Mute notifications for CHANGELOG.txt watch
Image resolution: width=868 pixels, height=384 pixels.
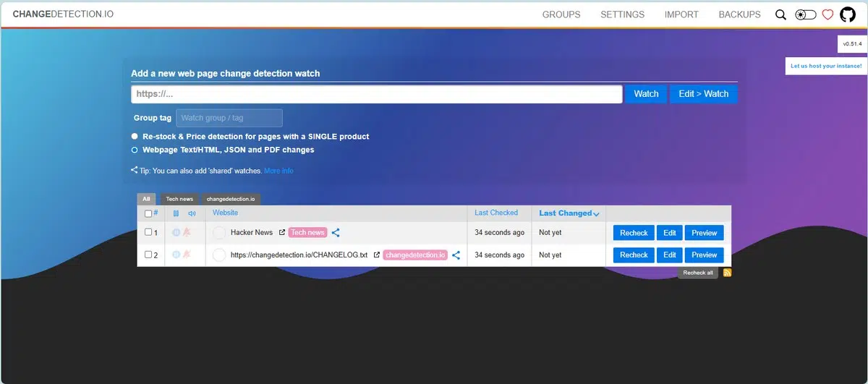pos(187,255)
